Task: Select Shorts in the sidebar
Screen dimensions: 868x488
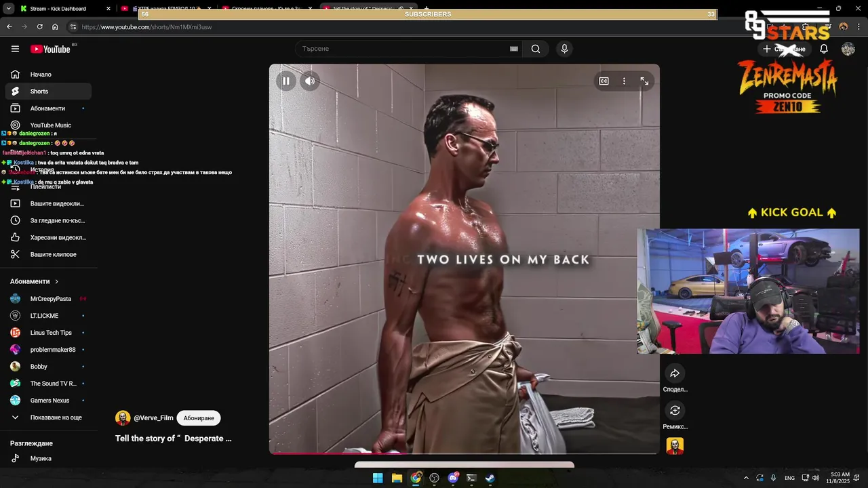Action: click(x=47, y=91)
